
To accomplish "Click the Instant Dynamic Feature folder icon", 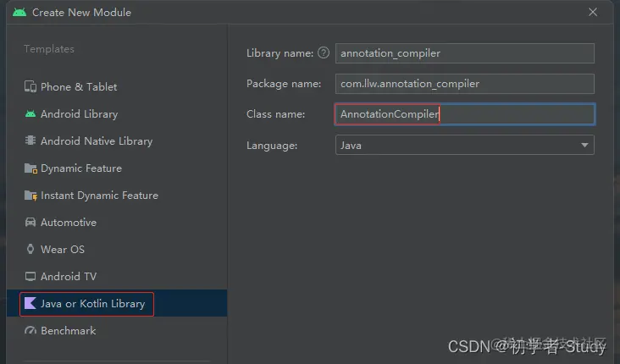I will (x=30, y=196).
